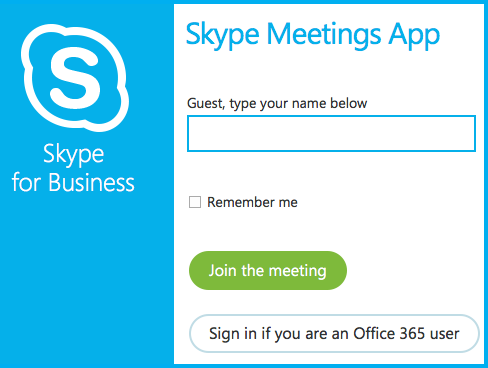Click the 'Remember me' label text

click(252, 202)
